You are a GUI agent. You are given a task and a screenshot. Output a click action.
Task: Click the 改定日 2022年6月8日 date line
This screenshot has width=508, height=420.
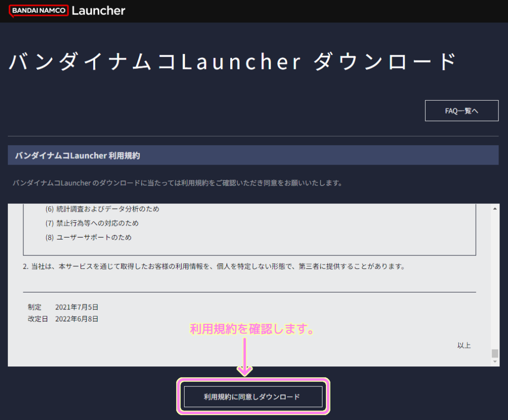[x=63, y=319]
